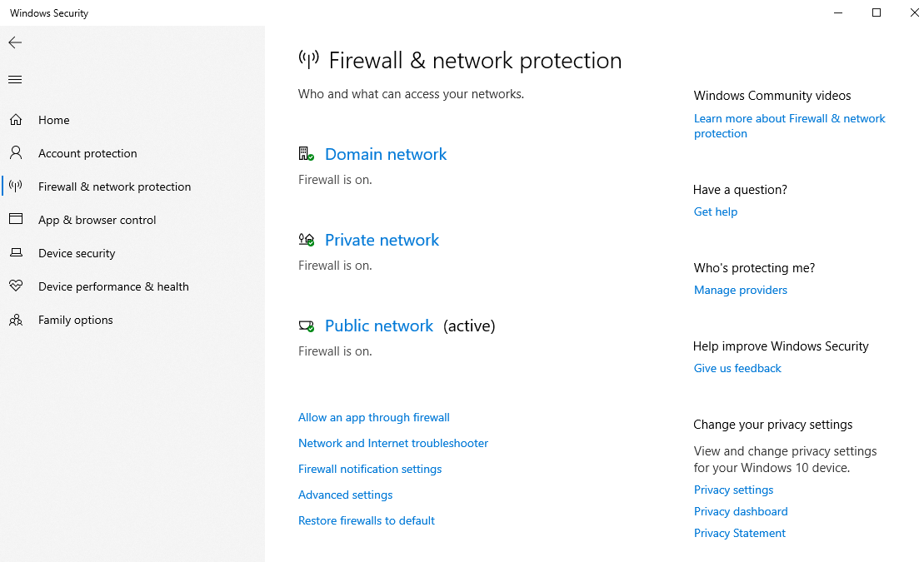Viewport: 924px width, 562px height.
Task: Open the Manage providers link
Action: 741,290
